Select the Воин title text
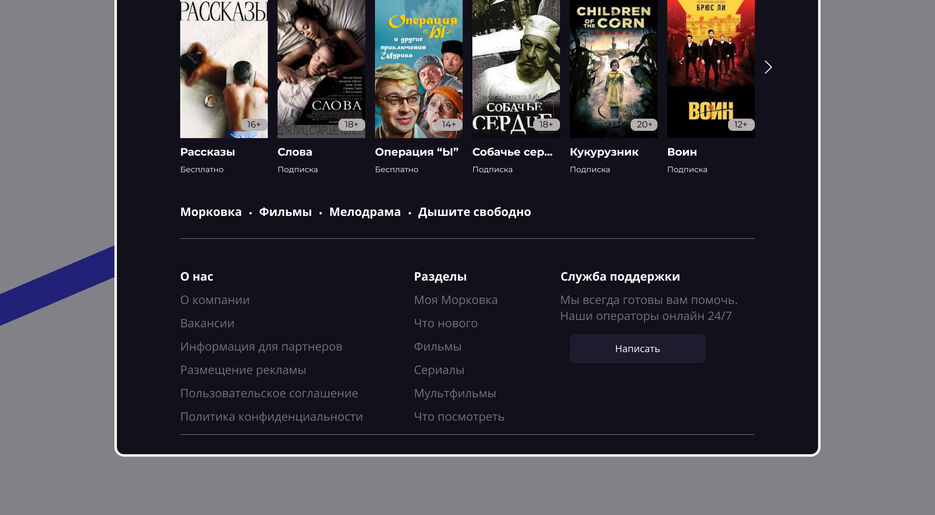 [x=682, y=152]
